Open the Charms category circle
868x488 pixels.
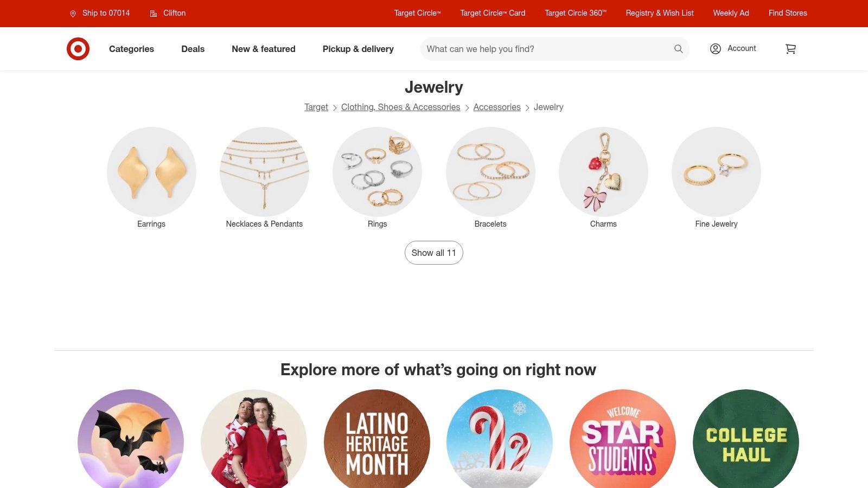pyautogui.click(x=603, y=172)
